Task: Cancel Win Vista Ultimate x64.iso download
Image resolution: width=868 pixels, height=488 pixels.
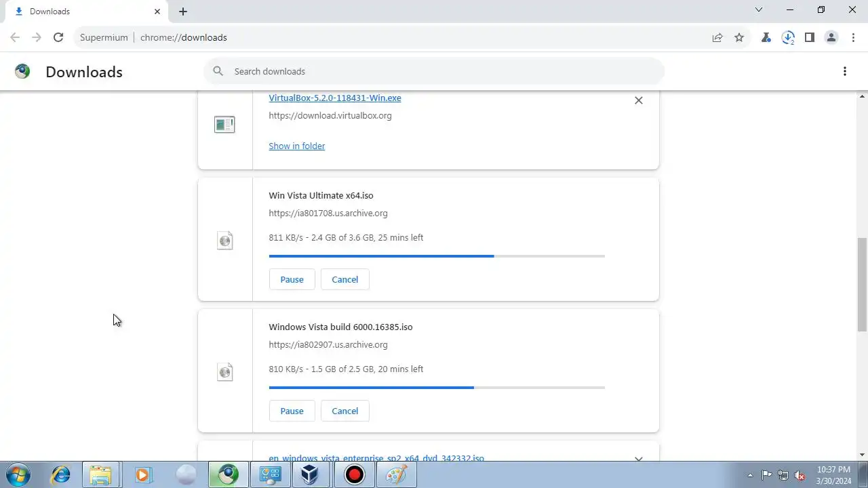Action: pyautogui.click(x=345, y=279)
